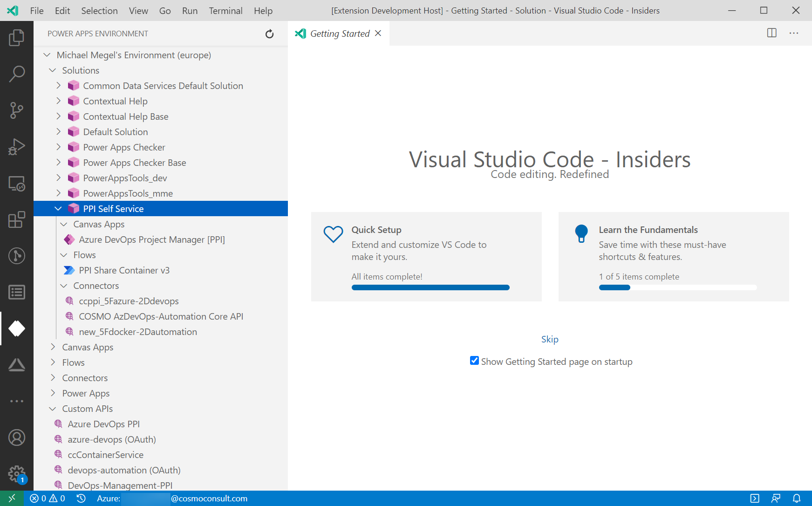812x506 pixels.
Task: Collapse Michael Megel's Environment node
Action: click(47, 55)
